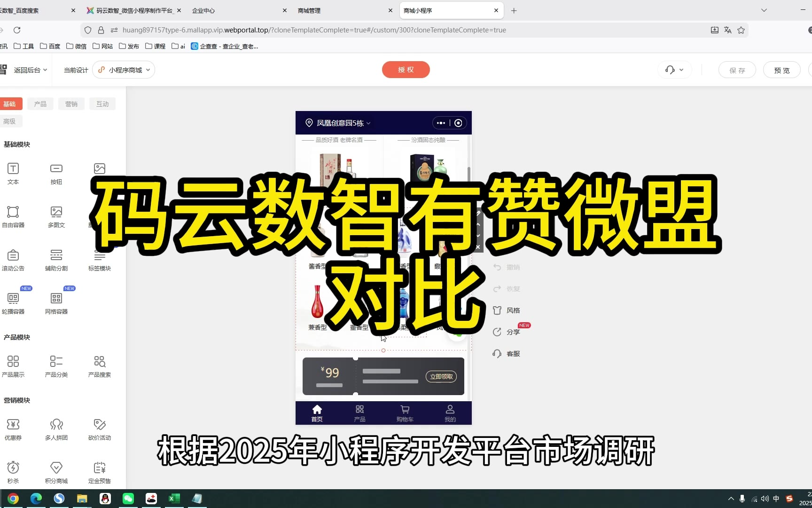The image size is (812, 508).
Task: Open the 风格 style panel
Action: 507,310
